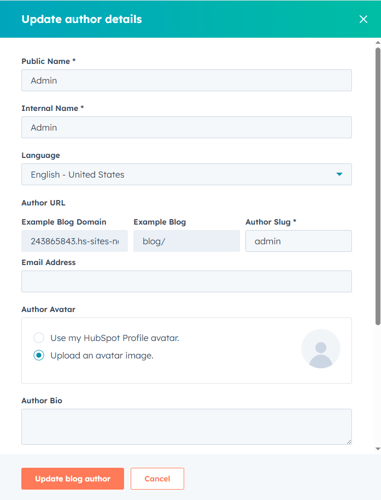Click the Email Address label
The width and height of the screenshot is (381, 500).
(48, 262)
